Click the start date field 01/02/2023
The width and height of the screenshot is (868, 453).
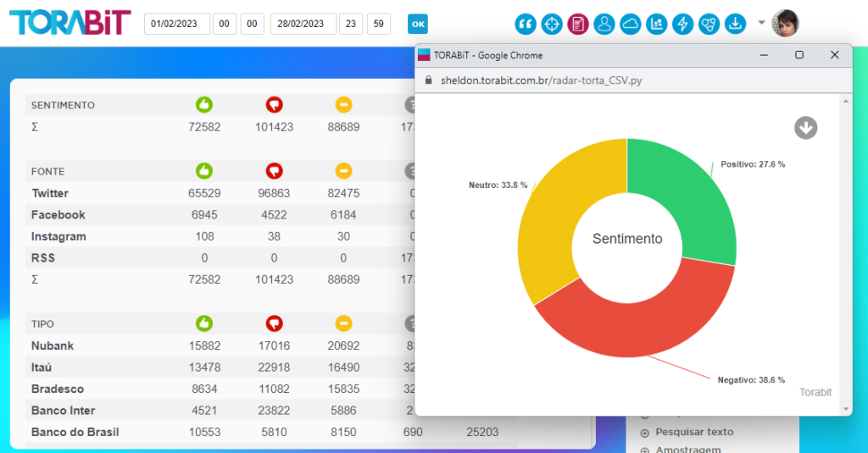click(177, 24)
